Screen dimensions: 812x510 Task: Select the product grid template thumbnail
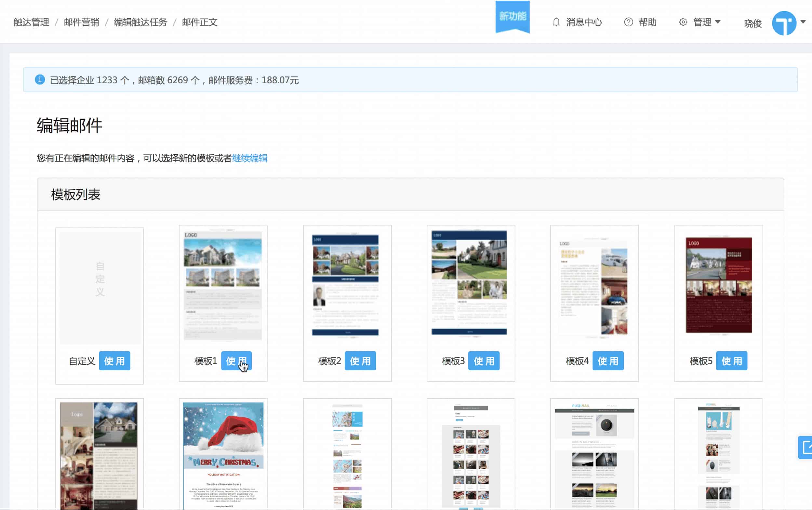[x=471, y=456]
